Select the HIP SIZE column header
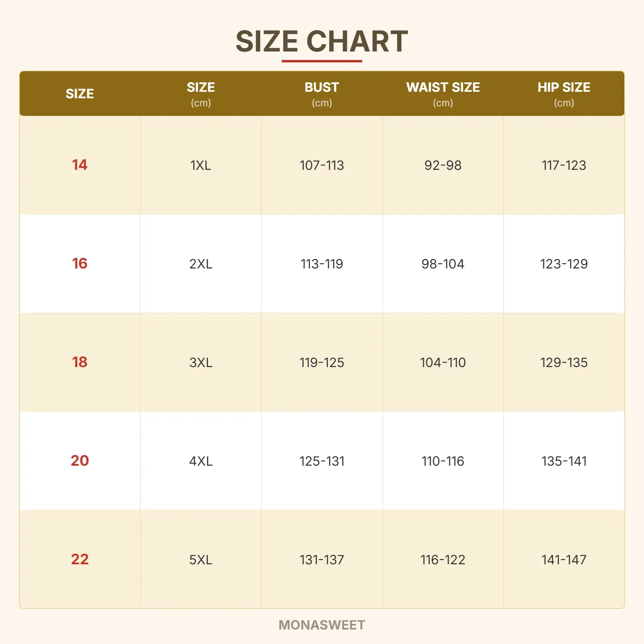The width and height of the screenshot is (644, 644). pos(564,93)
